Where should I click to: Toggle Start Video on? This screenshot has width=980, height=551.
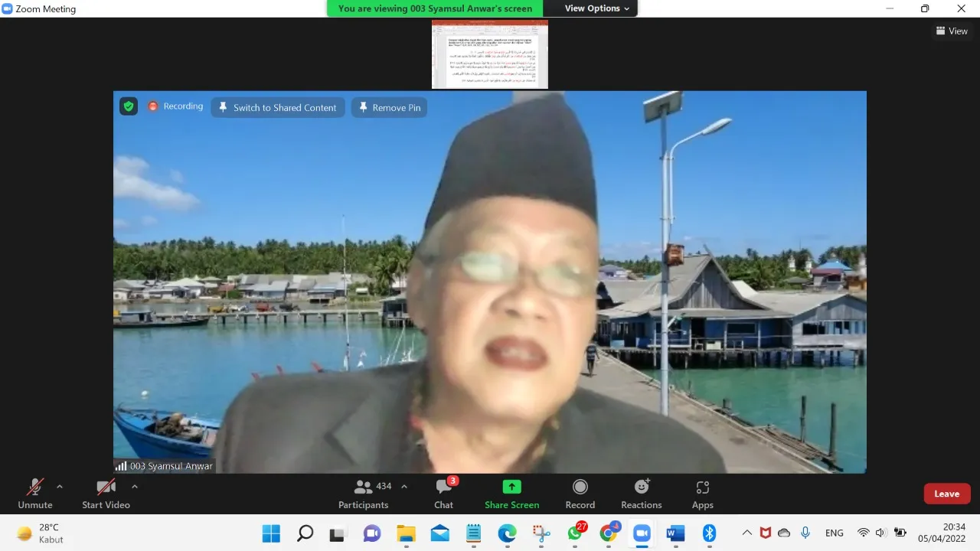(x=106, y=494)
